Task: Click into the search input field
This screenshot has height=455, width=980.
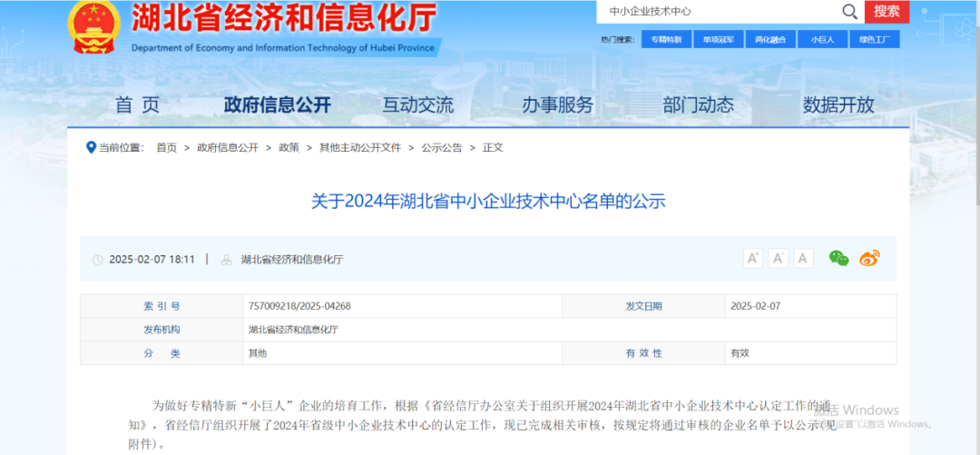Action: (717, 12)
